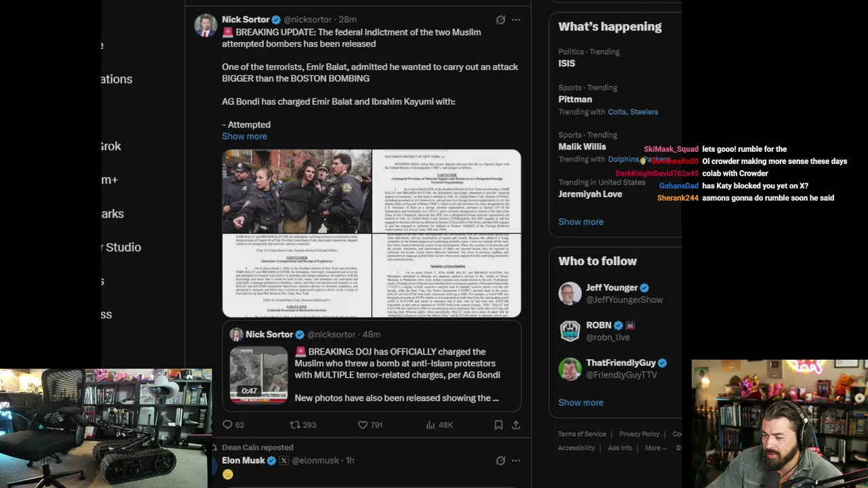Open more options on Elon Musk post
Image resolution: width=868 pixels, height=488 pixels.
[x=516, y=460]
